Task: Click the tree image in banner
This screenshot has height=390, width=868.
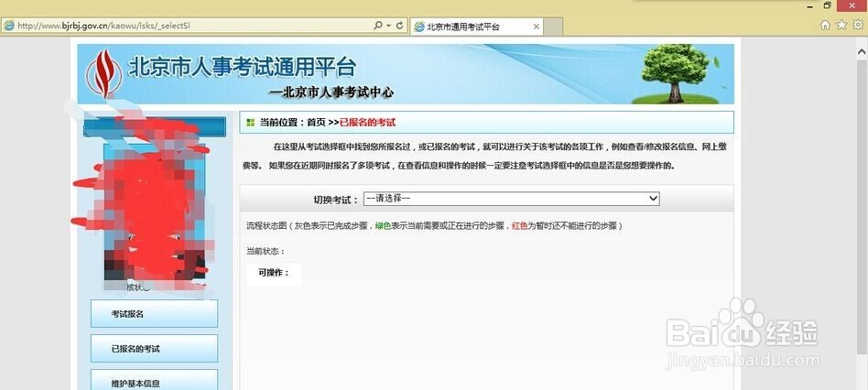Action: pyautogui.click(x=676, y=73)
